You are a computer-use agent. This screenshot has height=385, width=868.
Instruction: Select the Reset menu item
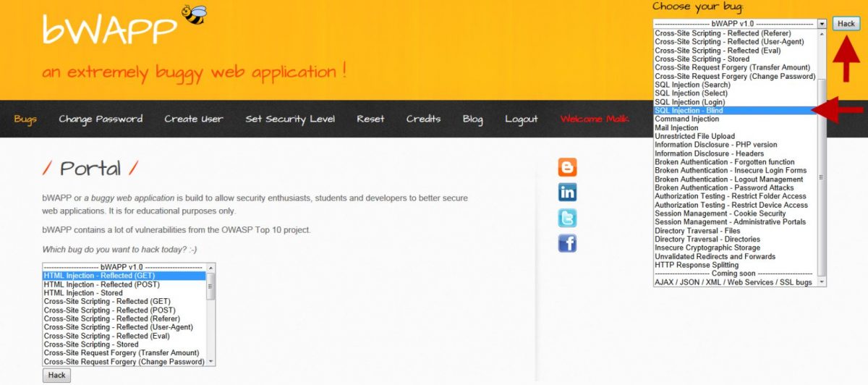click(370, 119)
